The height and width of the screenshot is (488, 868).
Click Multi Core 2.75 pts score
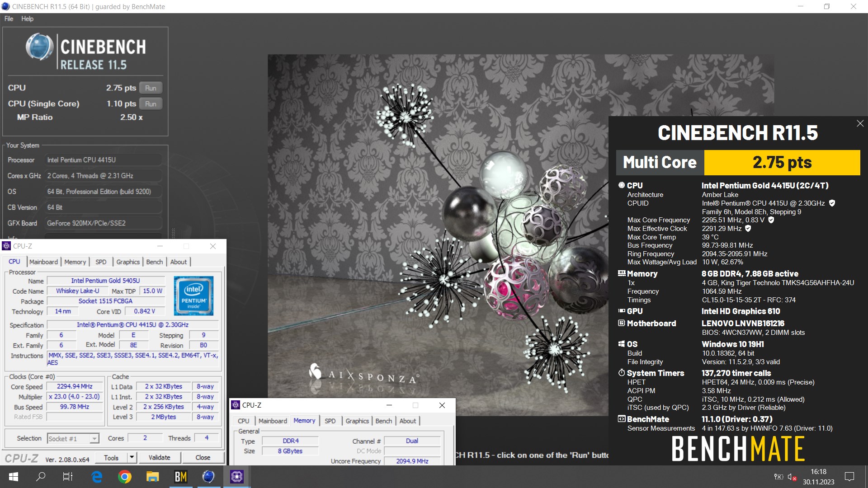pyautogui.click(x=782, y=163)
